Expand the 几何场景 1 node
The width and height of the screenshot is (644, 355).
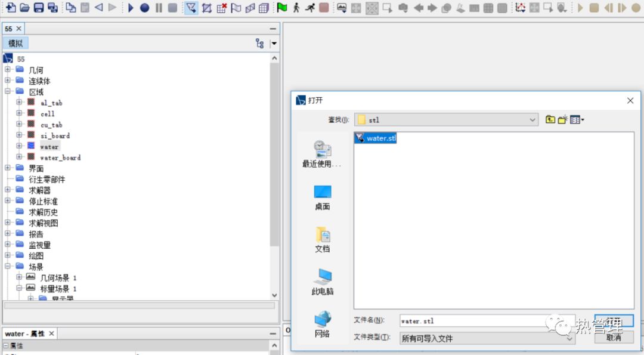pyautogui.click(x=19, y=277)
